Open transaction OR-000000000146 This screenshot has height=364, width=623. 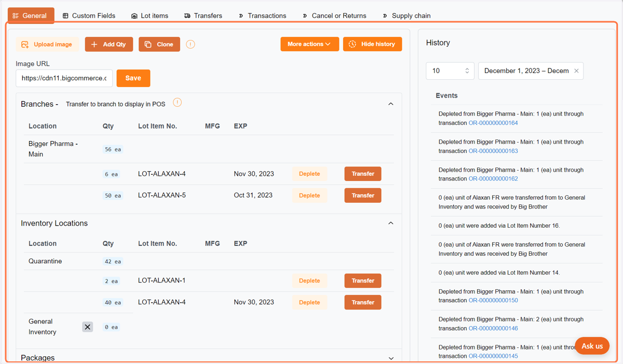click(493, 328)
